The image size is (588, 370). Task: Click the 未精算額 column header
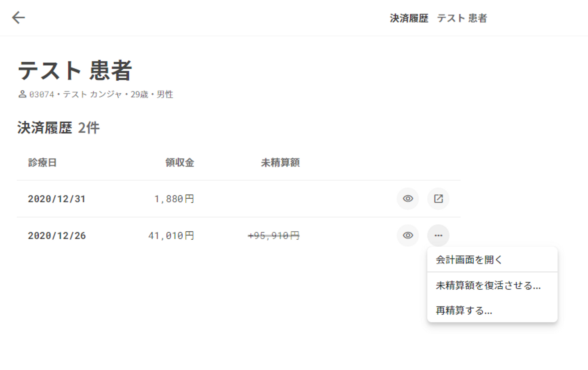pyautogui.click(x=280, y=162)
